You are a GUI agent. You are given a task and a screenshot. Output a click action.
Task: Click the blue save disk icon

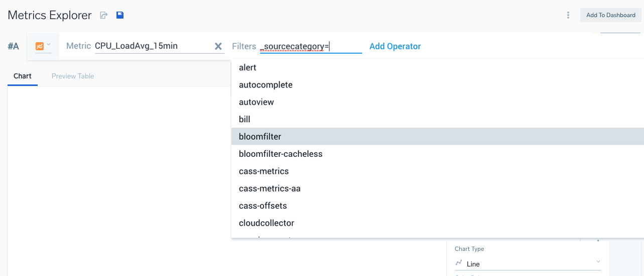point(120,15)
